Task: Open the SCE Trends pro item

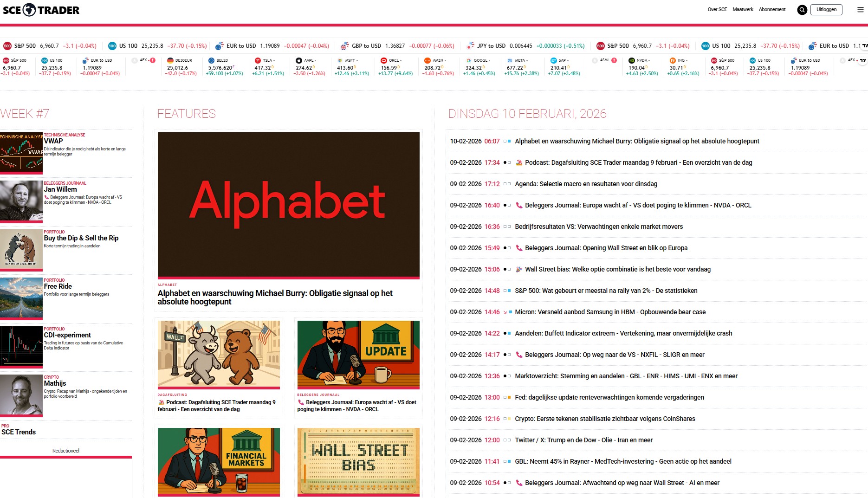Action: coord(19,432)
